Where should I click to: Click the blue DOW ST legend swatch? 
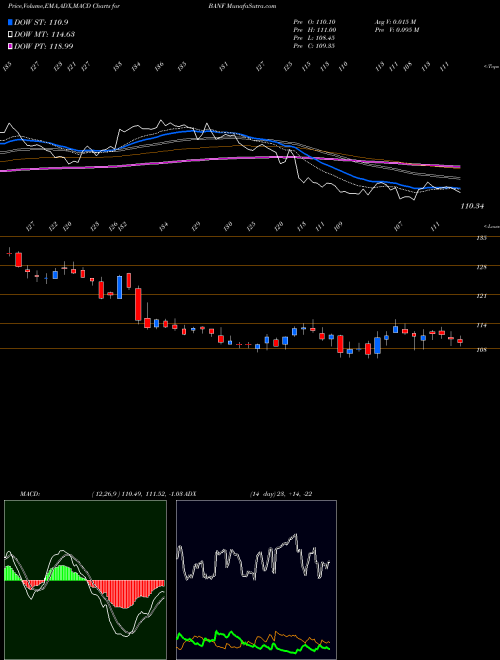10,22
